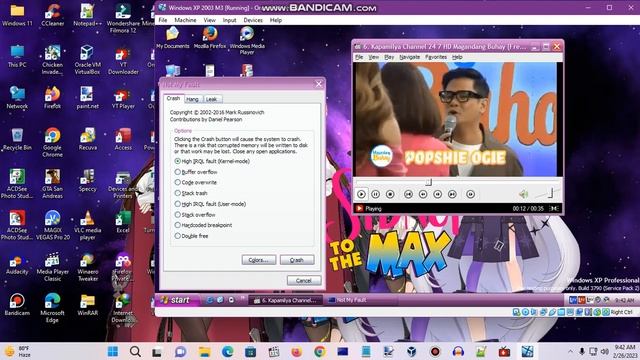
Task: Click the Colors... button
Action: (x=259, y=260)
